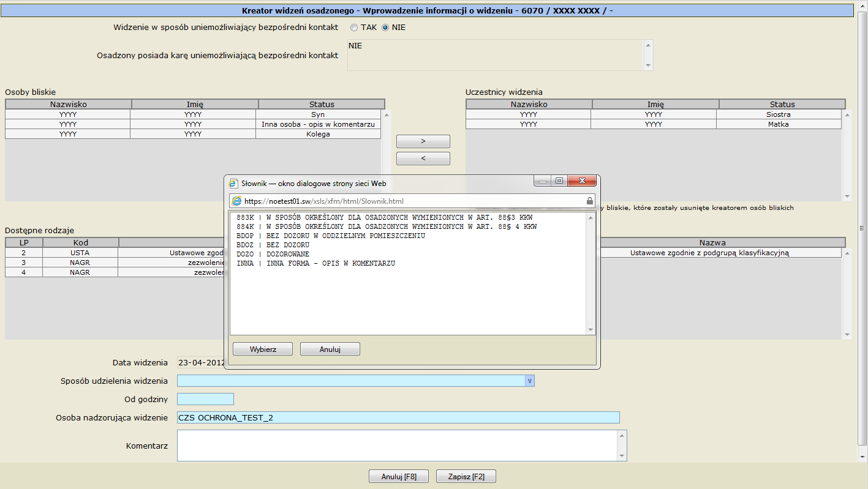Click the Sposób udzielenia widzenia field
The image size is (868, 489).
(351, 381)
